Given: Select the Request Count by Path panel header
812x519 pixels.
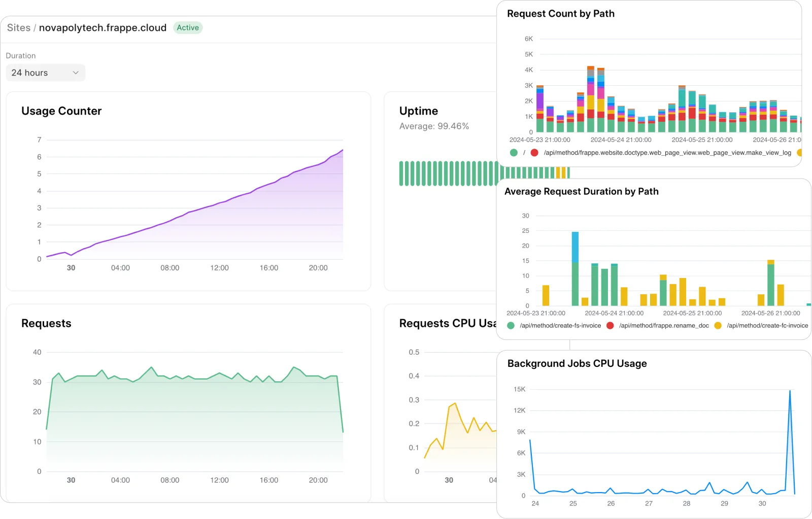Looking at the screenshot, I should (x=560, y=14).
